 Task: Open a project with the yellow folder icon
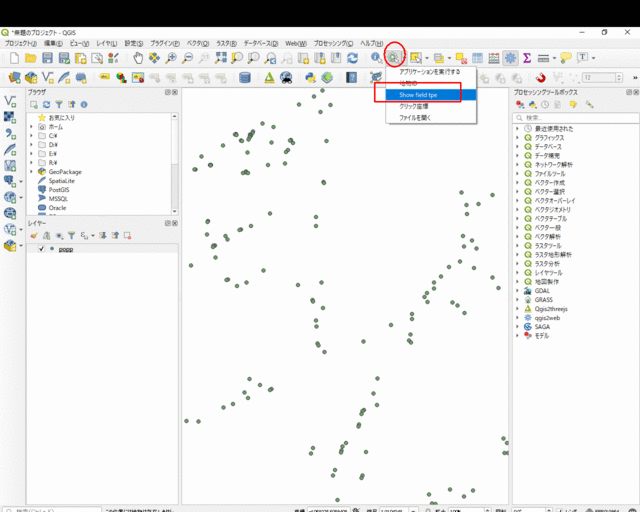tap(31, 58)
